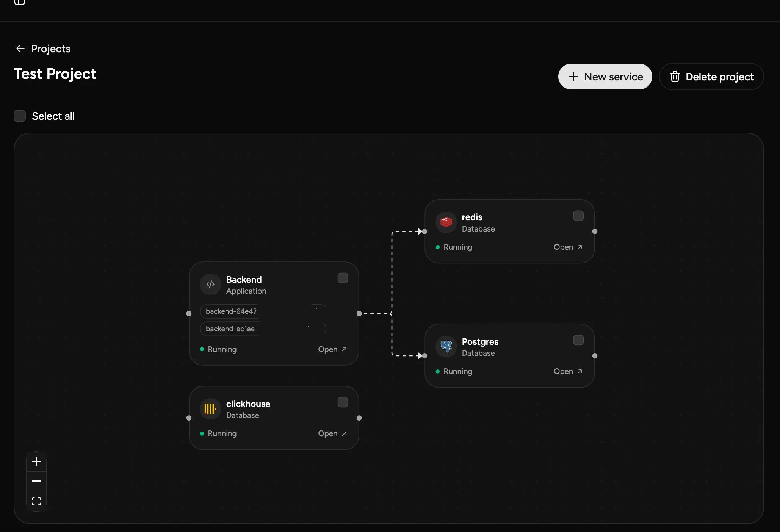
Task: Check the redis service checkbox
Action: pos(578,216)
